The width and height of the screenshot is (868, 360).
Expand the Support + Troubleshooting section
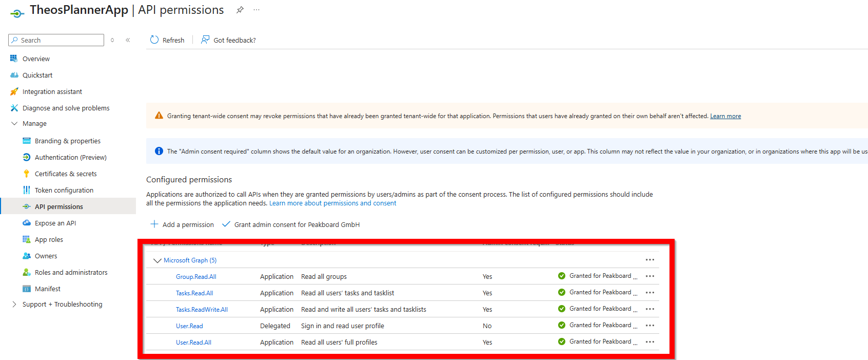(x=14, y=304)
